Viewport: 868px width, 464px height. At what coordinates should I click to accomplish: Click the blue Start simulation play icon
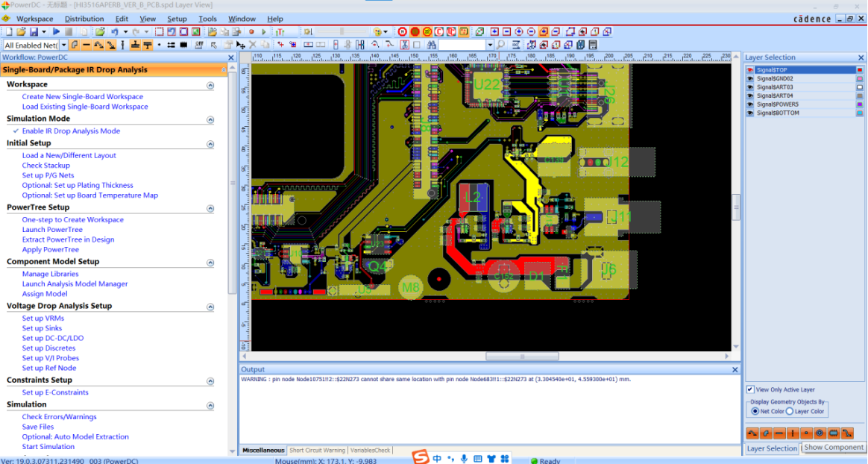point(57,31)
